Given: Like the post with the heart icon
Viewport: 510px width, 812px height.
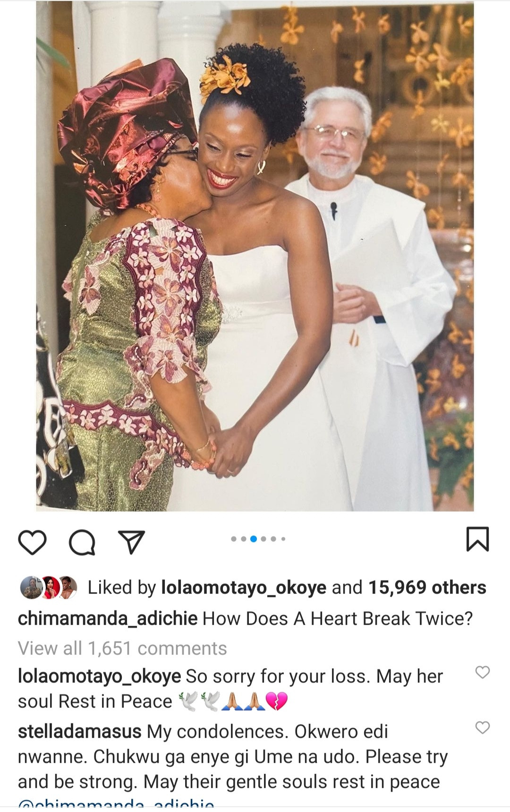Looking at the screenshot, I should coord(32,542).
